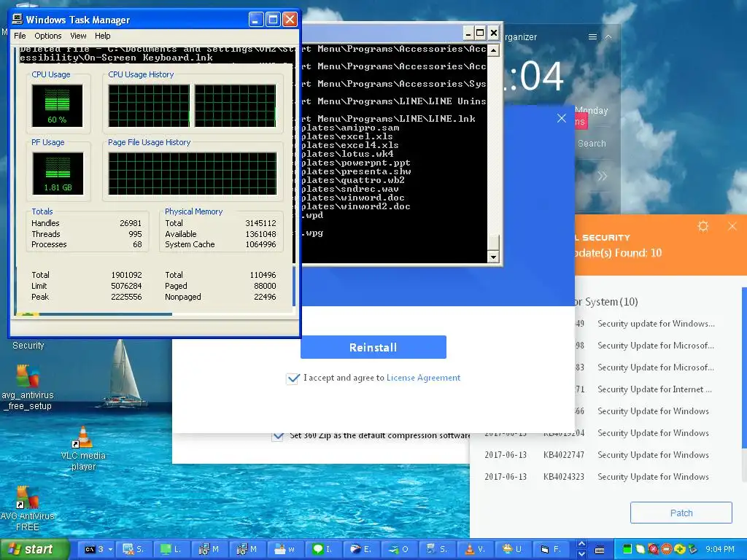The image size is (747, 560).
Task: Click the red blocked tray icon
Action: 654,550
